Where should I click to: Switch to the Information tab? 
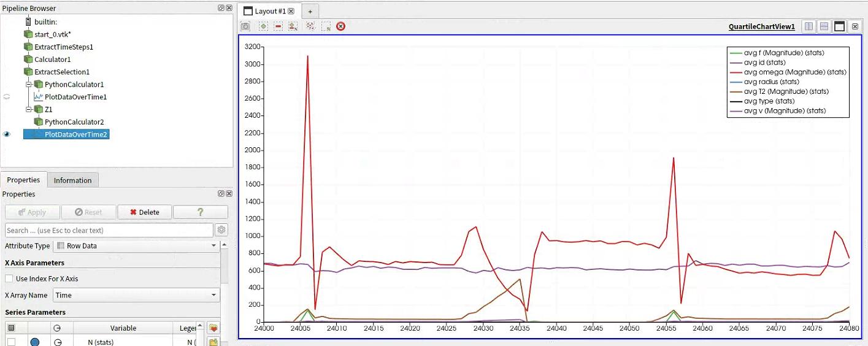click(x=72, y=180)
